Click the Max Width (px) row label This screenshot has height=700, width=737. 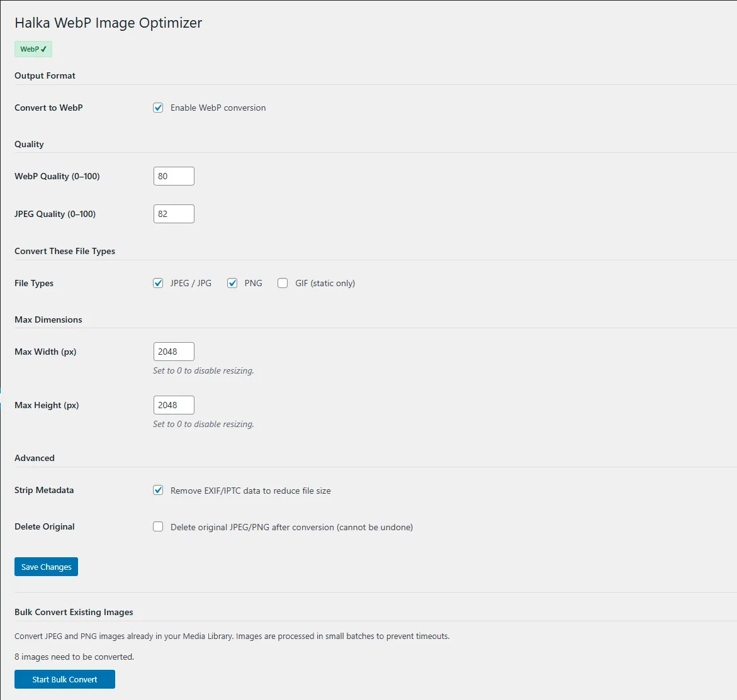45,352
